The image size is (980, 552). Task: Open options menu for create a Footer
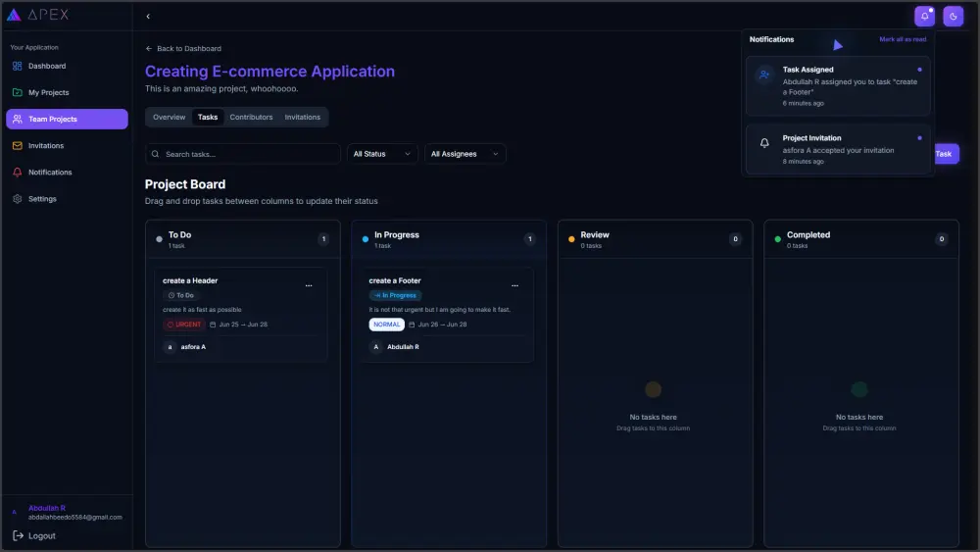[x=515, y=285]
